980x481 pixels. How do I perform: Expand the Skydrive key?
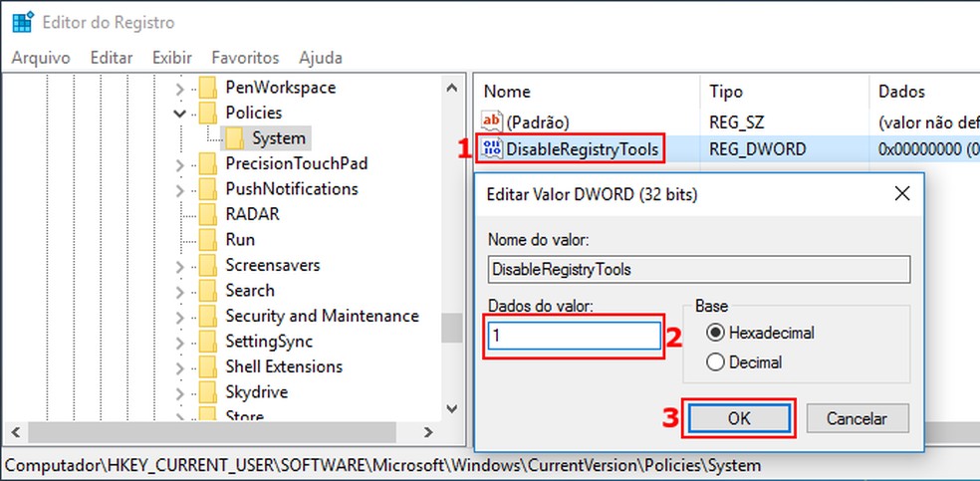coord(180,393)
